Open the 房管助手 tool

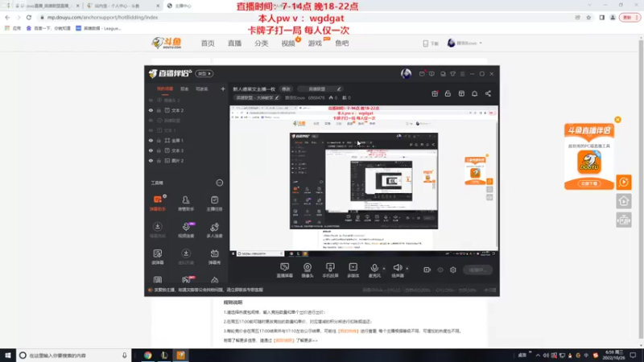(186, 203)
